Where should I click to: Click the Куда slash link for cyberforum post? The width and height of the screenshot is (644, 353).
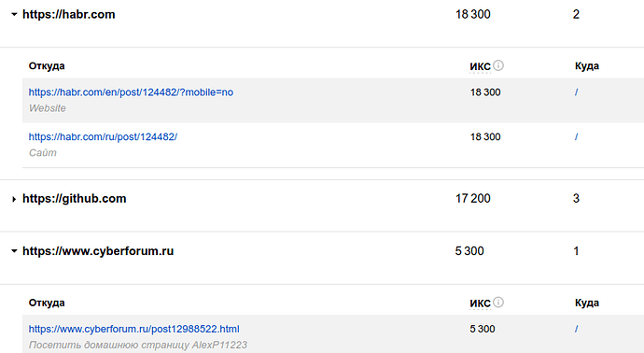[576, 329]
